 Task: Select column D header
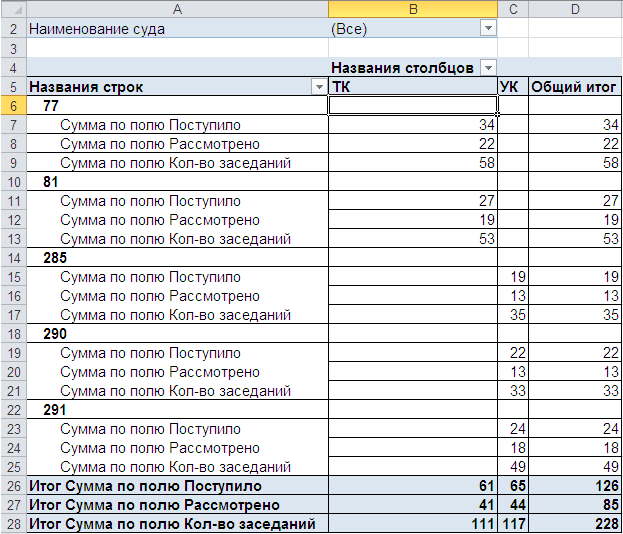575,9
